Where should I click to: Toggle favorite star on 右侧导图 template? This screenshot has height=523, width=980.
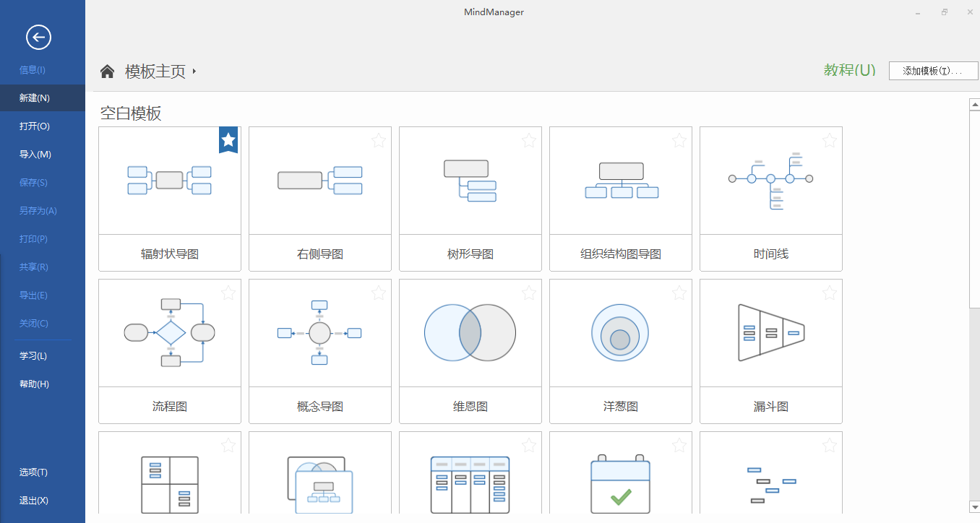(379, 140)
